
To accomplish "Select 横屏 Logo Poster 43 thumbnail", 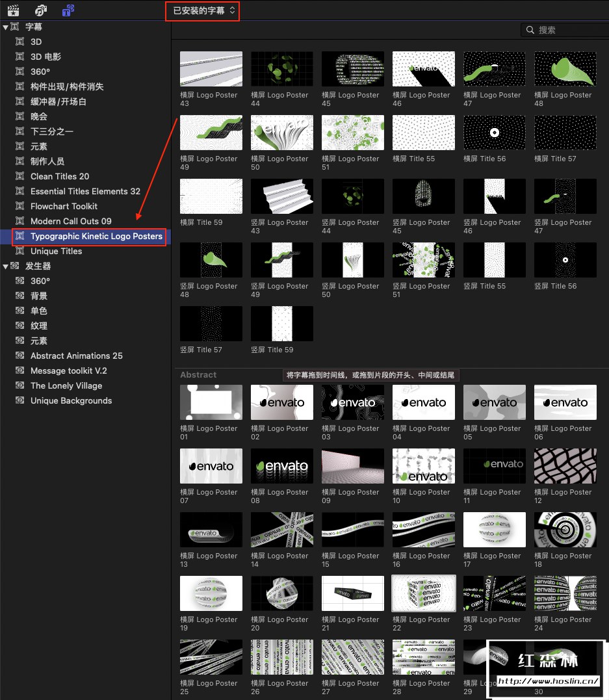I will [x=211, y=69].
